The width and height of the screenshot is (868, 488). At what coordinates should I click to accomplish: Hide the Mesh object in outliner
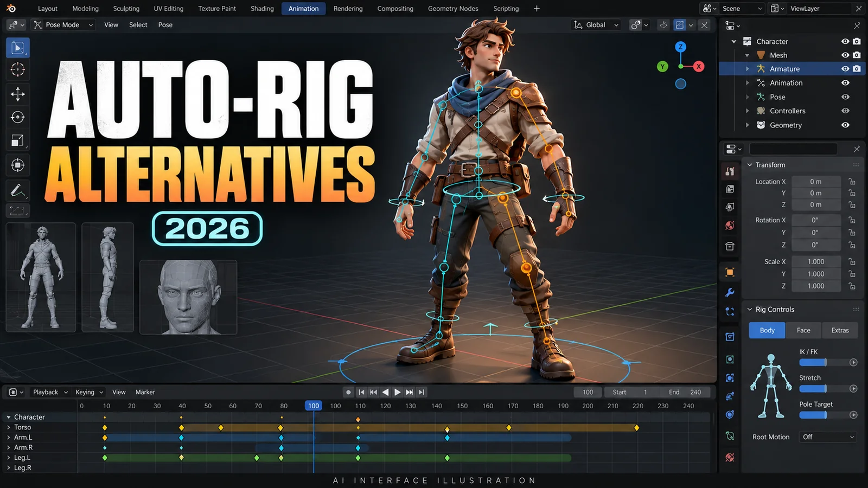(845, 55)
